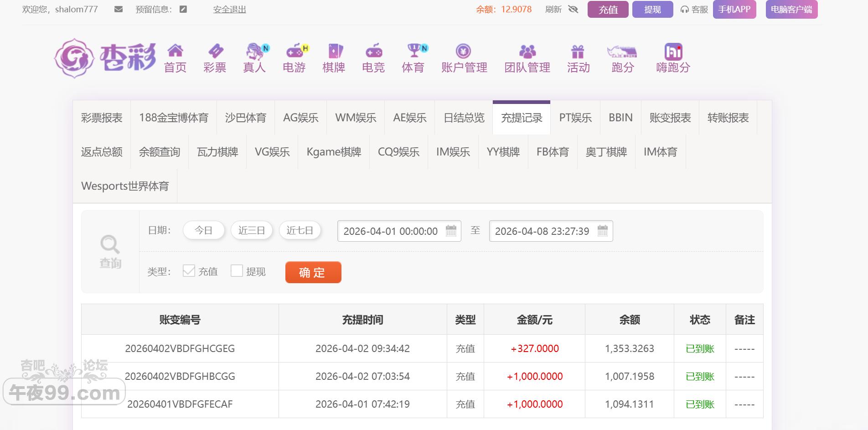This screenshot has height=430, width=868.
Task: Click the orange 确定 confirm button
Action: (313, 272)
